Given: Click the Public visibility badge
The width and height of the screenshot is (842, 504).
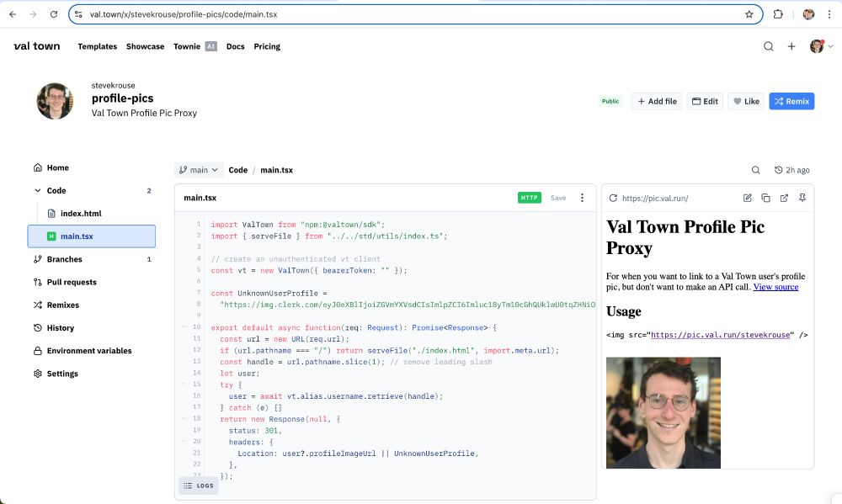Looking at the screenshot, I should pos(610,102).
